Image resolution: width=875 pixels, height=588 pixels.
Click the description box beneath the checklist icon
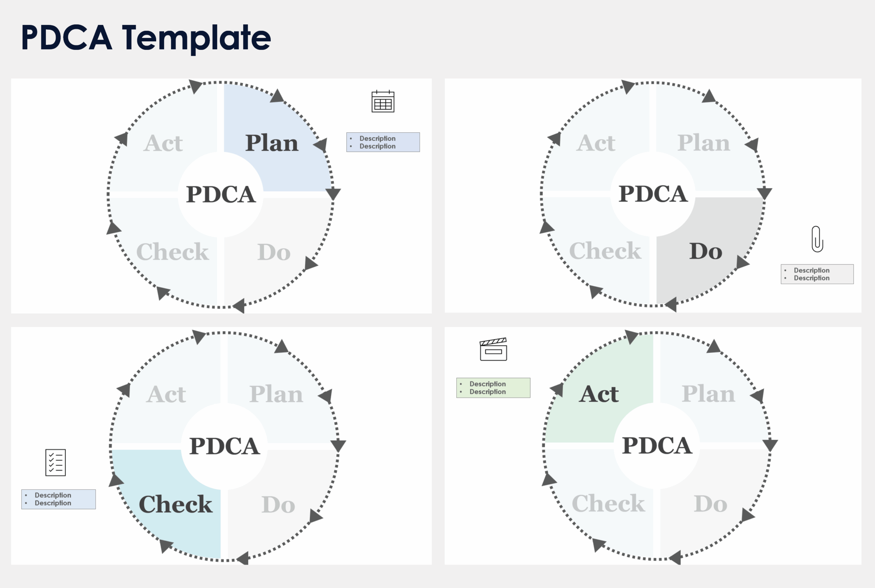[58, 499]
